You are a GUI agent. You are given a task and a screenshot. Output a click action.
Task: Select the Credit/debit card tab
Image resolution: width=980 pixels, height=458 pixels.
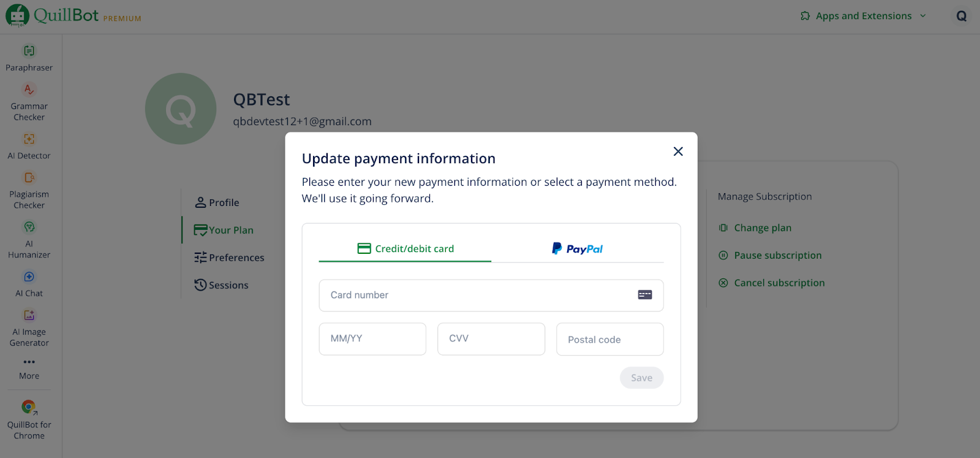[x=405, y=249]
